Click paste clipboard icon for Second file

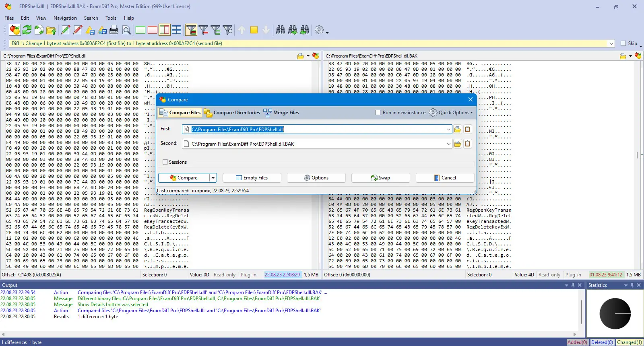(x=467, y=144)
